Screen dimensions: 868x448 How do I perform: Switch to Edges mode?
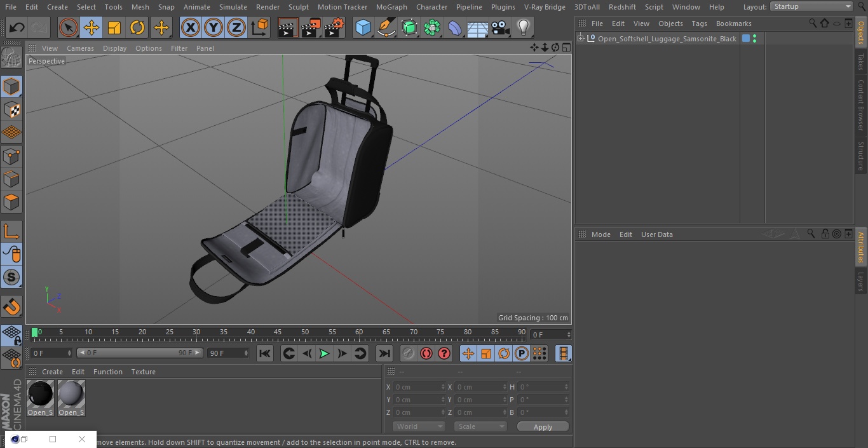12,179
